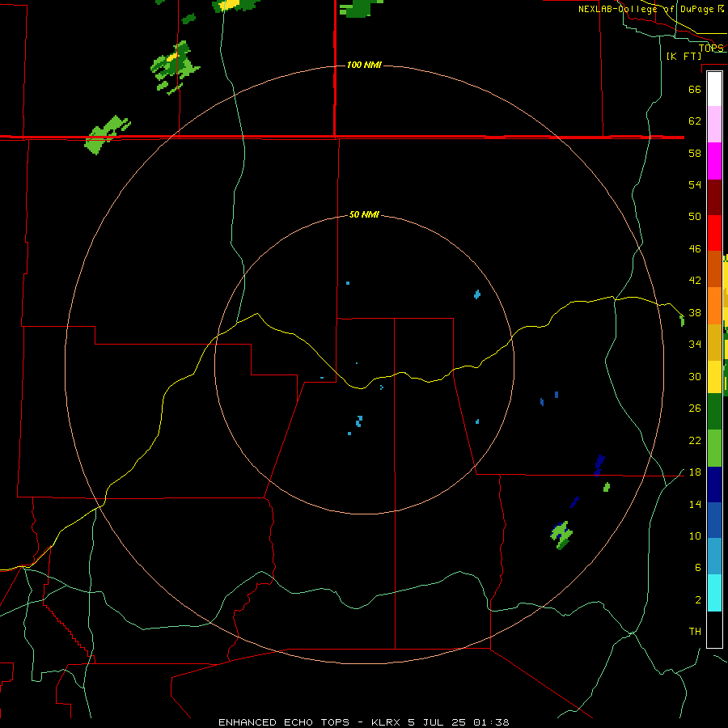Image resolution: width=728 pixels, height=728 pixels.
Task: Click legend value 46
Action: tap(695, 249)
